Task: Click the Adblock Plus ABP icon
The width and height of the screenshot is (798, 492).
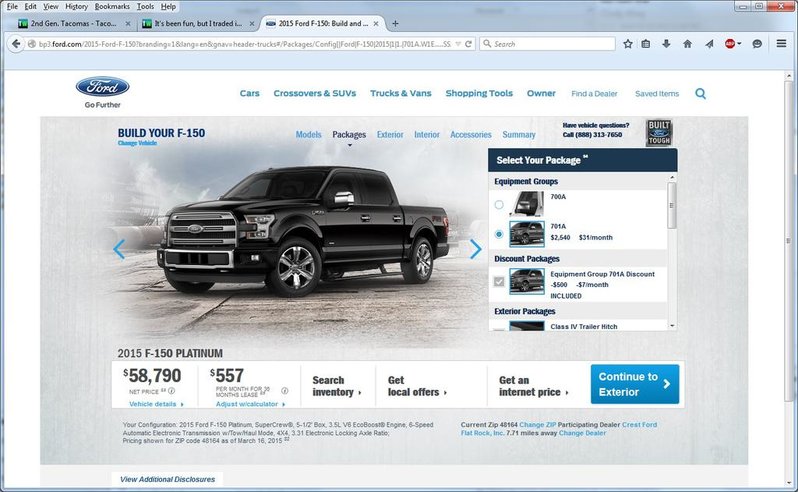Action: [730, 44]
